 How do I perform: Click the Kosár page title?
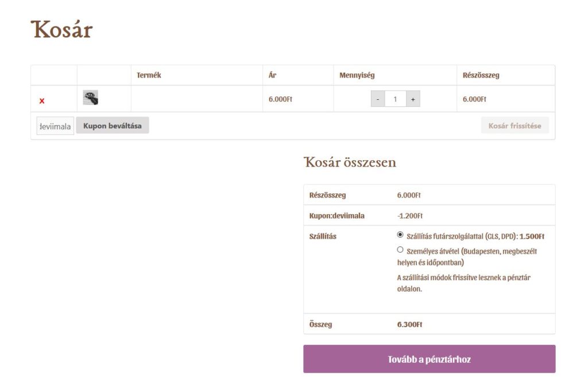pos(61,29)
